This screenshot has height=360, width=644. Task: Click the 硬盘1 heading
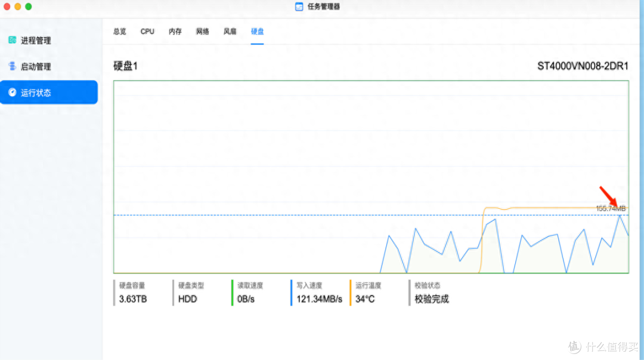click(x=125, y=66)
